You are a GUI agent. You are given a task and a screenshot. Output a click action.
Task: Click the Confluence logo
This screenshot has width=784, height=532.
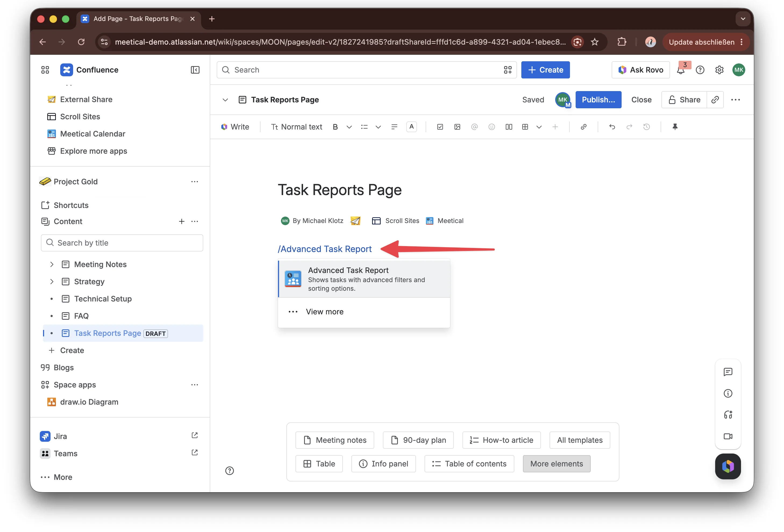coord(66,70)
